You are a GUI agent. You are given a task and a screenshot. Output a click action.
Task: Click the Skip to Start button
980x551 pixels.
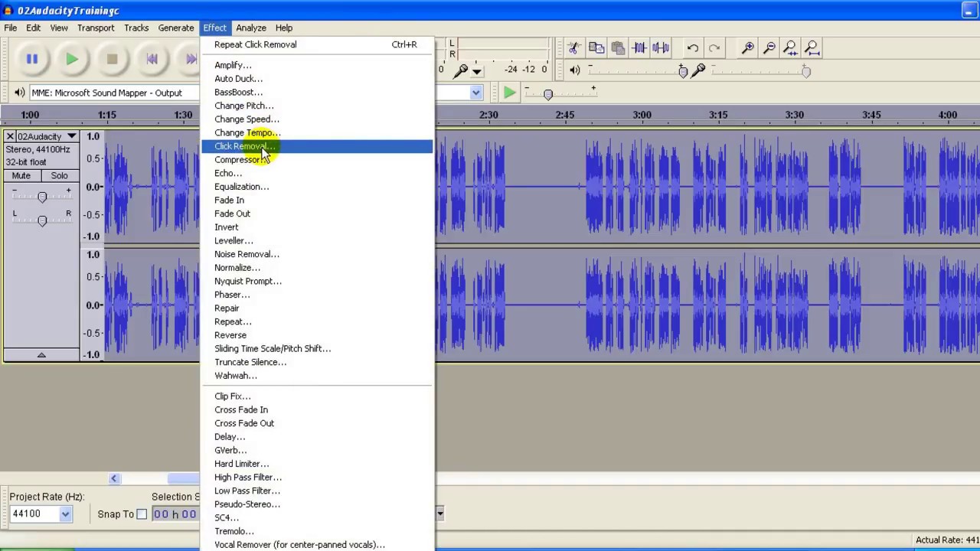tap(152, 59)
